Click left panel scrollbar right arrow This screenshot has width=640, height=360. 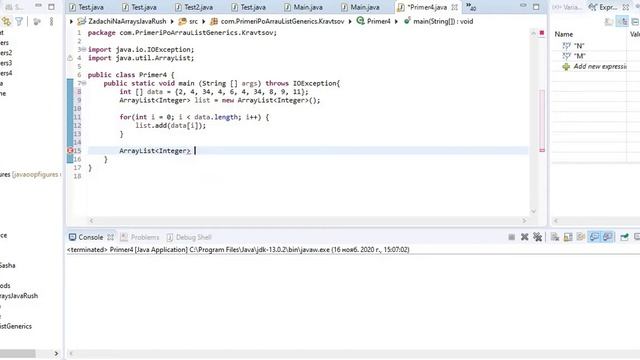point(56,353)
